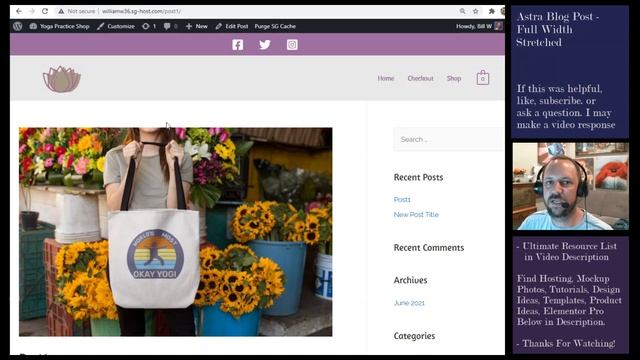Screen dimensions: 640x360
Task: Click the browser forward arrow
Action: coord(32,11)
